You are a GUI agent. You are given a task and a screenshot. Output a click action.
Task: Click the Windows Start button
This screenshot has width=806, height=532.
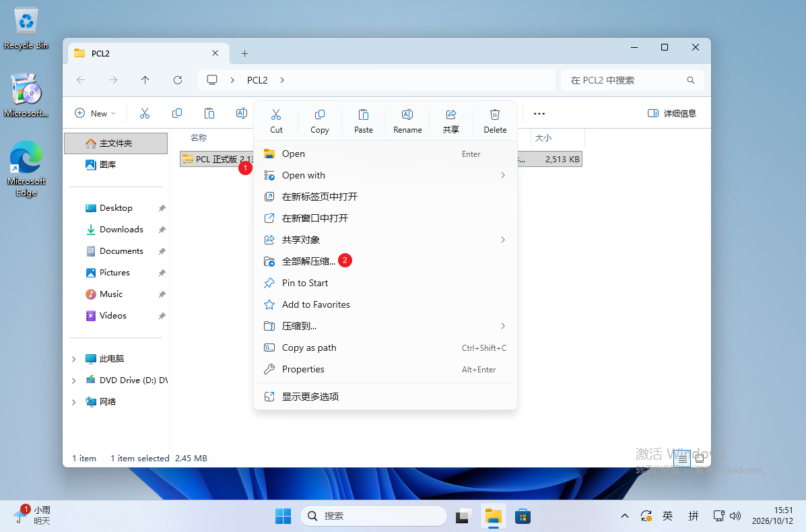point(283,516)
